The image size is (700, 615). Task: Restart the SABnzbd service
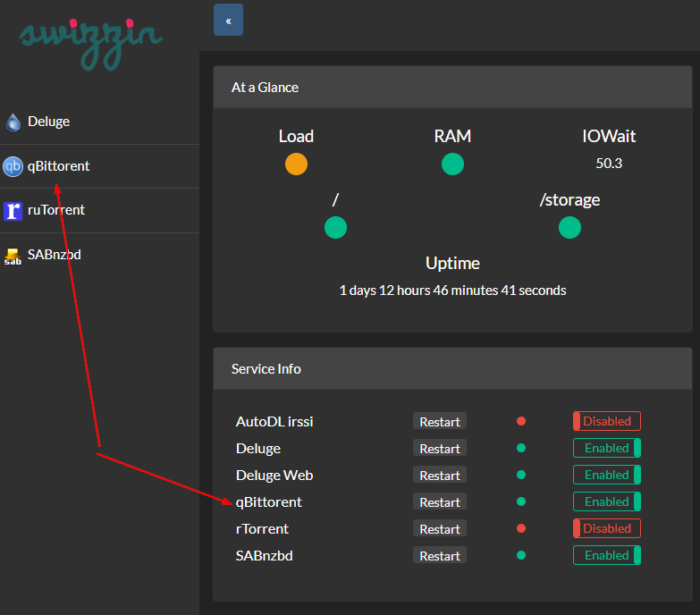pyautogui.click(x=440, y=555)
